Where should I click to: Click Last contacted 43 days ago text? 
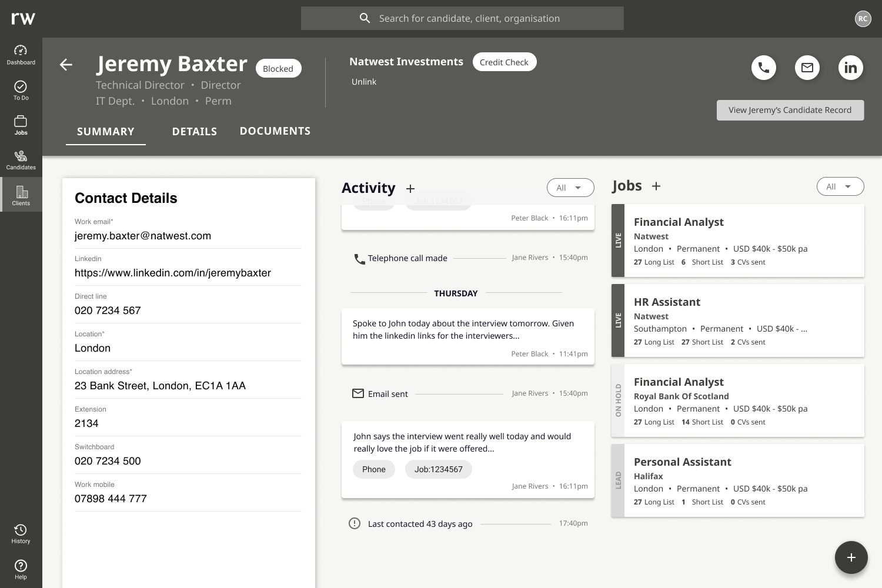click(420, 524)
